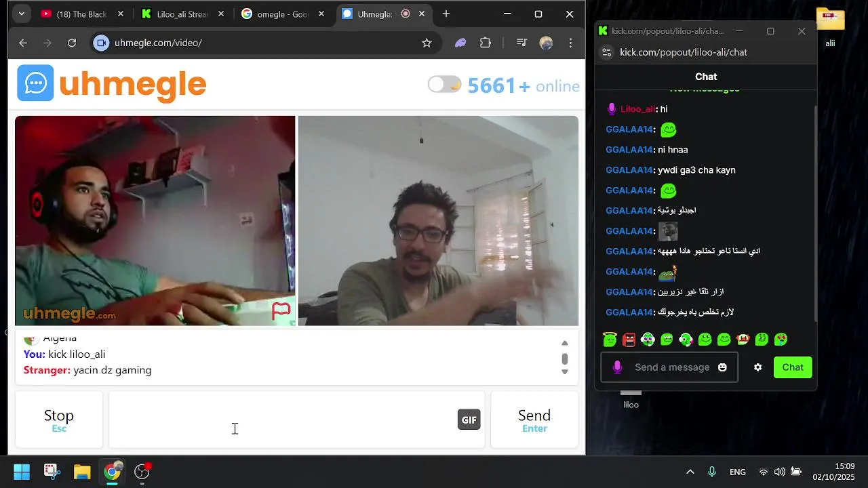This screenshot has width=868, height=488.
Task: Open camera permission icon in address bar
Action: [102, 43]
